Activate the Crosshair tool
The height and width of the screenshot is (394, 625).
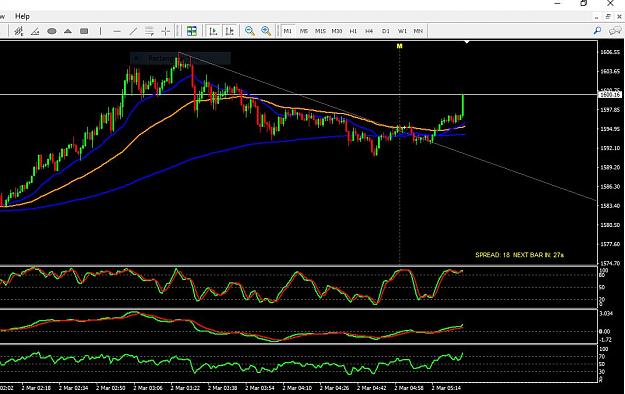coord(166,31)
